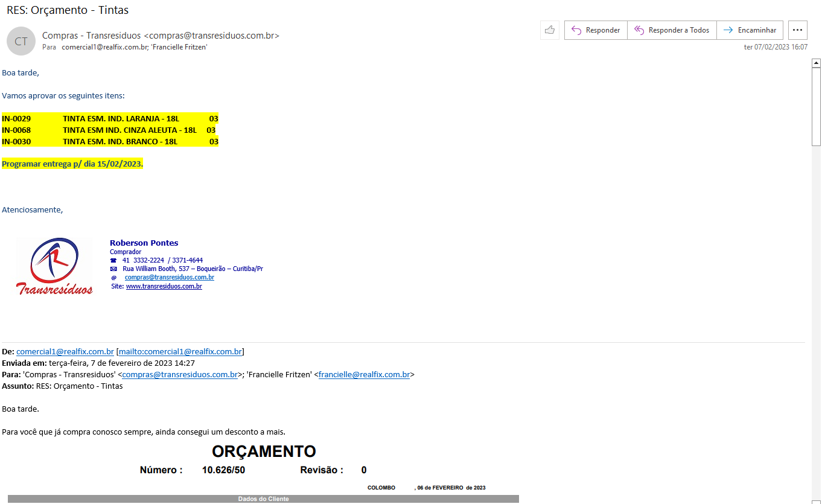This screenshot has height=504, width=822.
Task: Click the Responder reply button
Action: [596, 30]
